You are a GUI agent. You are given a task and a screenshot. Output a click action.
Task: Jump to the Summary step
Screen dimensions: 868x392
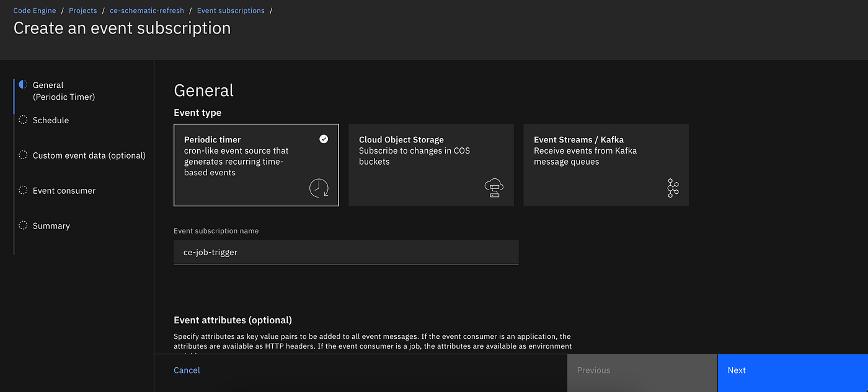[x=51, y=226]
